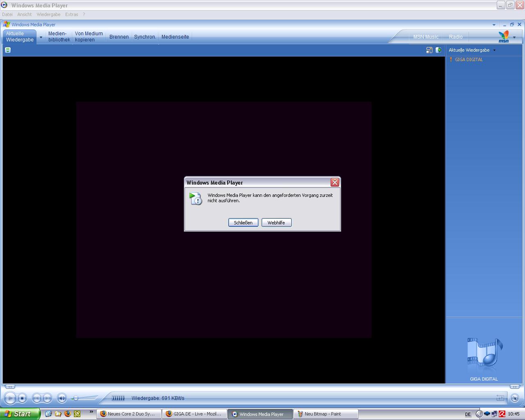Select GIGA DIGITAL in the playlist
The width and height of the screenshot is (525, 420).
(469, 59)
